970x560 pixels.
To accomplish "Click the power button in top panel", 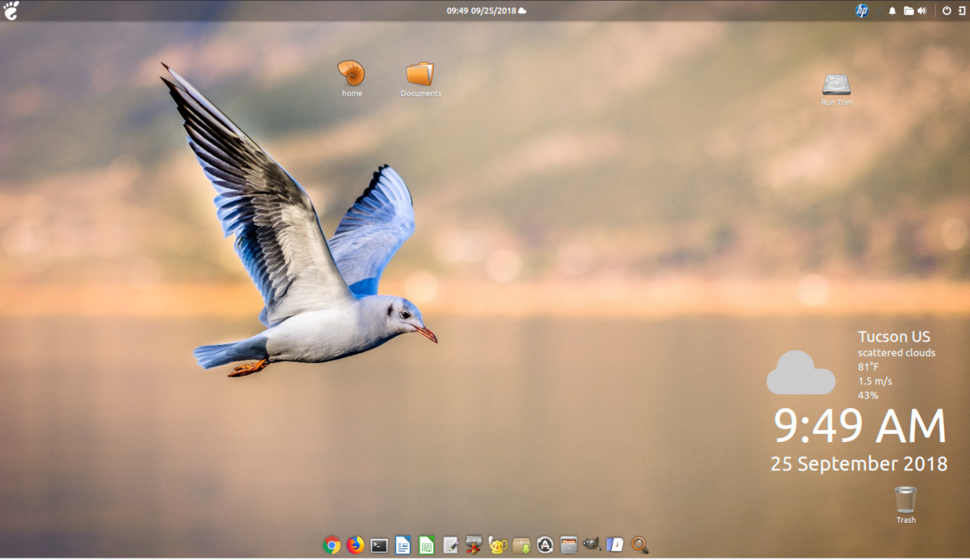I will click(x=947, y=11).
